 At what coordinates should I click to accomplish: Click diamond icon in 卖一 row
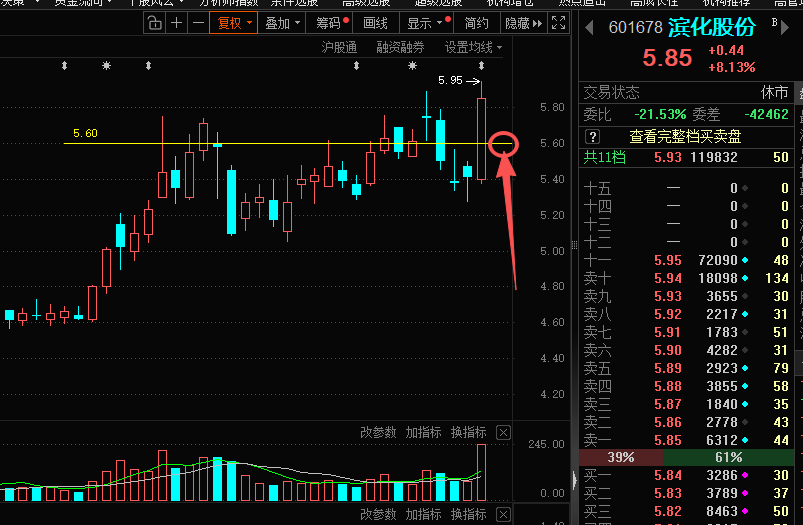[x=745, y=440]
